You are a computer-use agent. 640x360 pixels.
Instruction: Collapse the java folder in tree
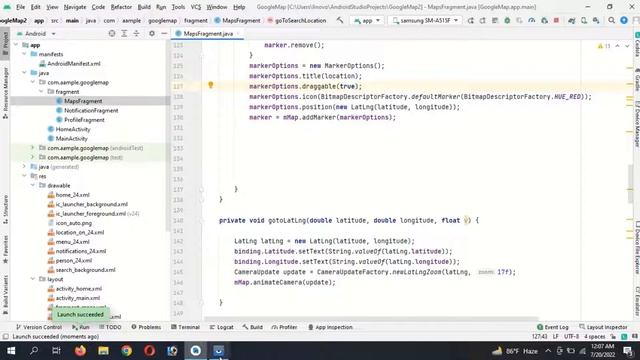pyautogui.click(x=24, y=73)
